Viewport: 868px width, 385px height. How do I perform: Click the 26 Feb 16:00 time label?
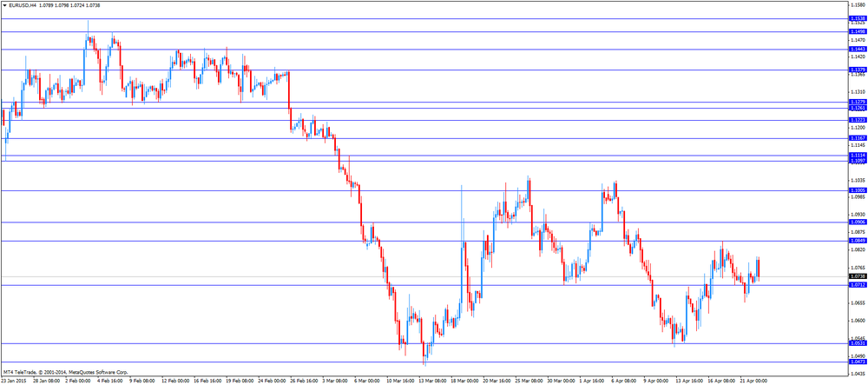(304, 382)
